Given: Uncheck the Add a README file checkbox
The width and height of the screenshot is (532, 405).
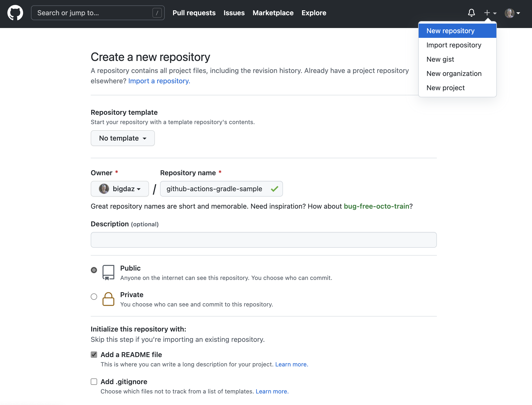Looking at the screenshot, I should 94,355.
